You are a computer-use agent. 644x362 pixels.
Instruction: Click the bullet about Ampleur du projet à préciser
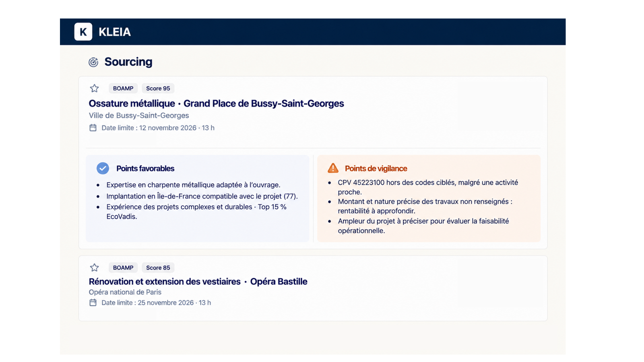423,226
